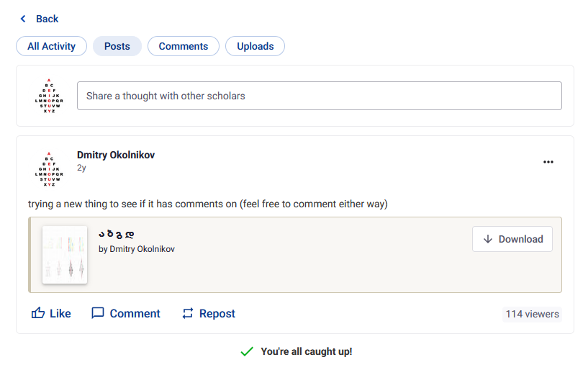This screenshot has width=588, height=370.
Task: Click the green caught-up checkmark
Action: [x=247, y=351]
